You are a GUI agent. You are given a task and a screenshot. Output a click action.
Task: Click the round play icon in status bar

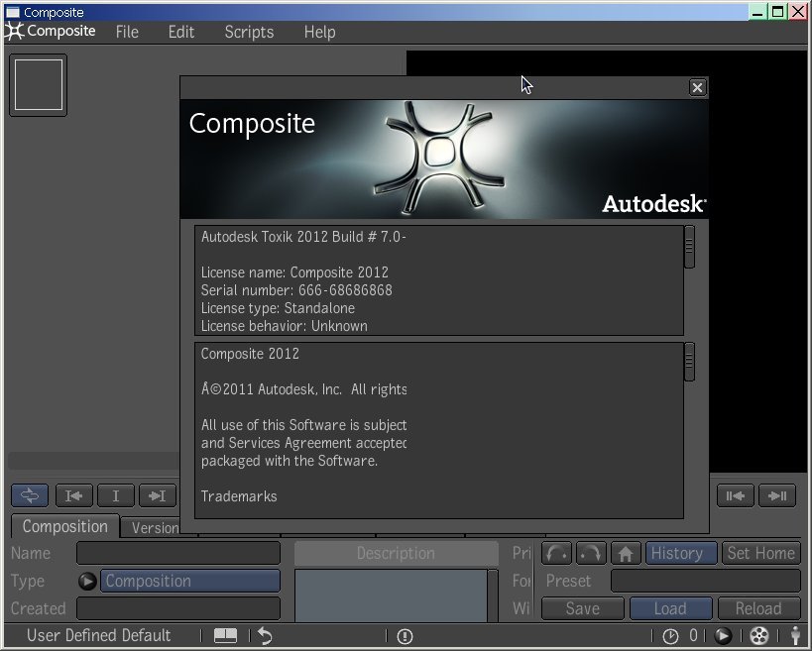[x=723, y=635]
